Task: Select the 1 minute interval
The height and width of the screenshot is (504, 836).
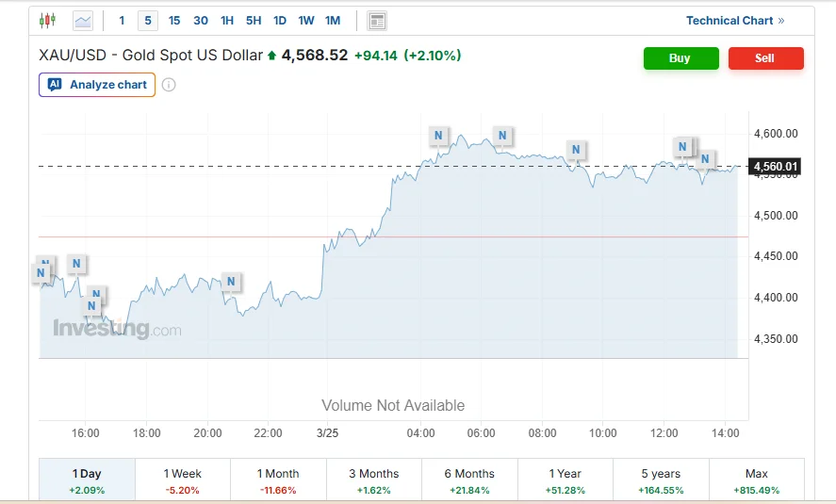Action: [x=122, y=20]
